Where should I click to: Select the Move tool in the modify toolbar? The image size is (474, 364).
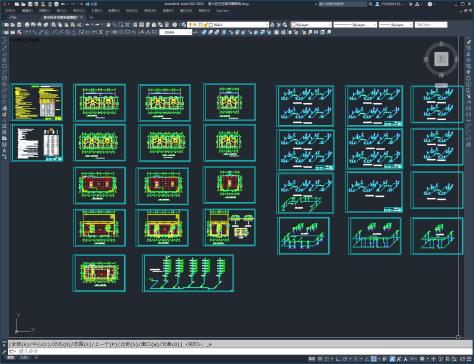[x=469, y=72]
